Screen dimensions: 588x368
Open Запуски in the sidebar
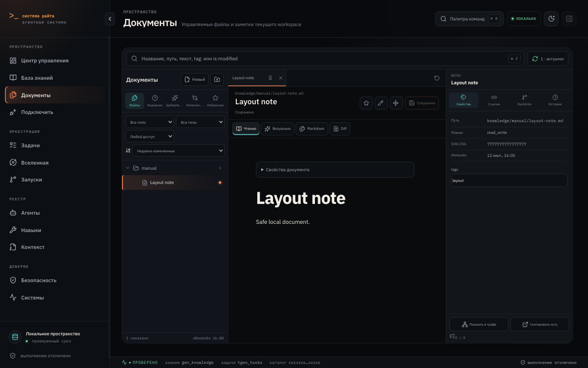55,179
